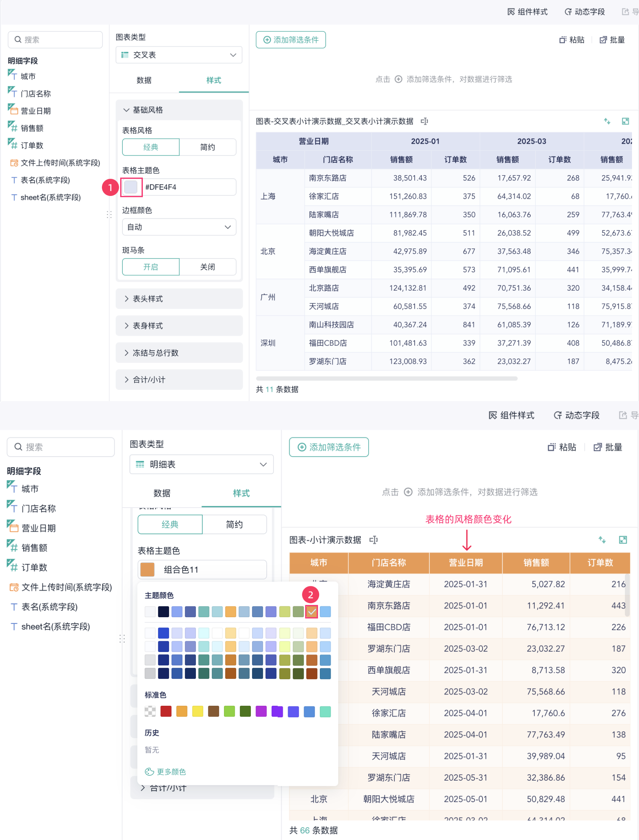Click the 门店名称 field icon in 明细表 panel
The width and height of the screenshot is (639, 840).
pyautogui.click(x=12, y=507)
